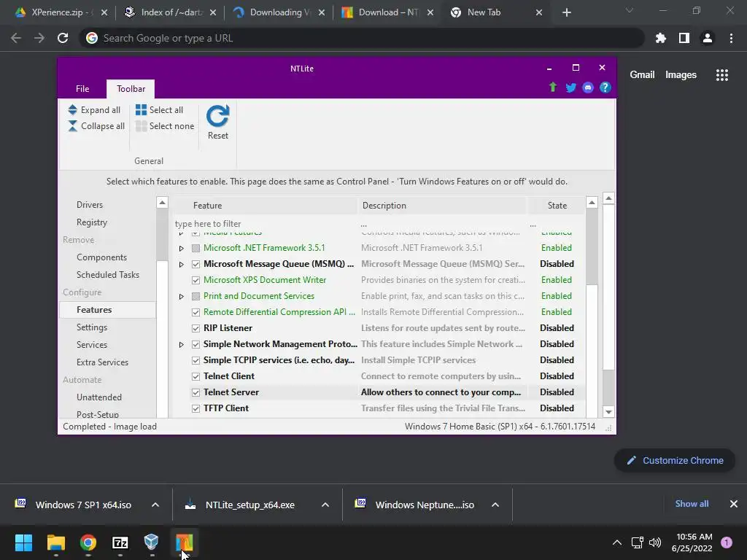Open the Google apps grid icon
The width and height of the screenshot is (747, 560).
click(x=722, y=75)
